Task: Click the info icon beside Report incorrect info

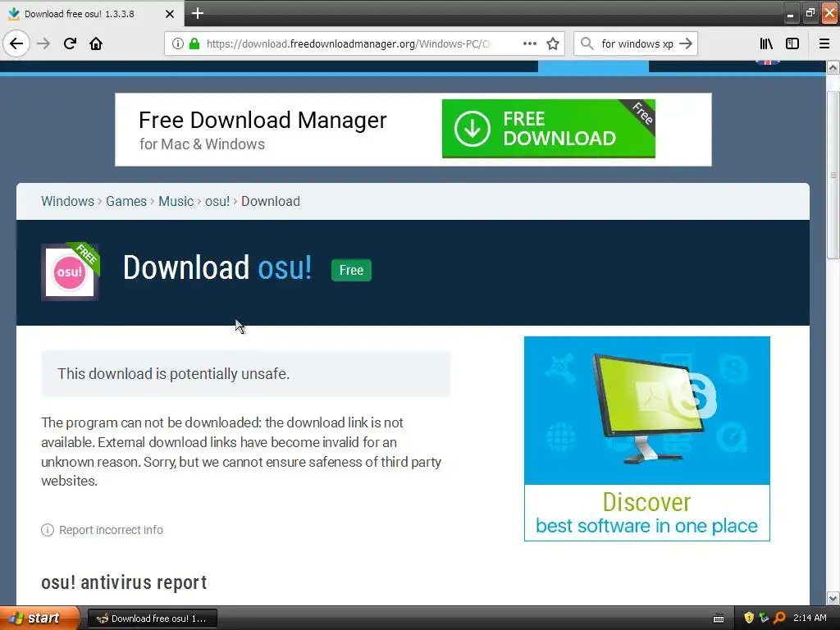Action: coord(47,530)
